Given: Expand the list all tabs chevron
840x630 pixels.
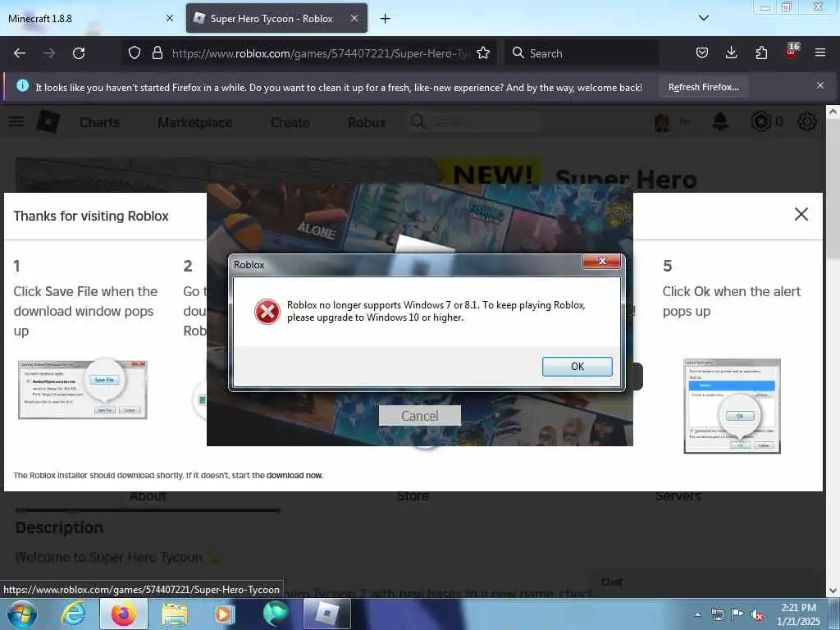Looking at the screenshot, I should pyautogui.click(x=704, y=18).
